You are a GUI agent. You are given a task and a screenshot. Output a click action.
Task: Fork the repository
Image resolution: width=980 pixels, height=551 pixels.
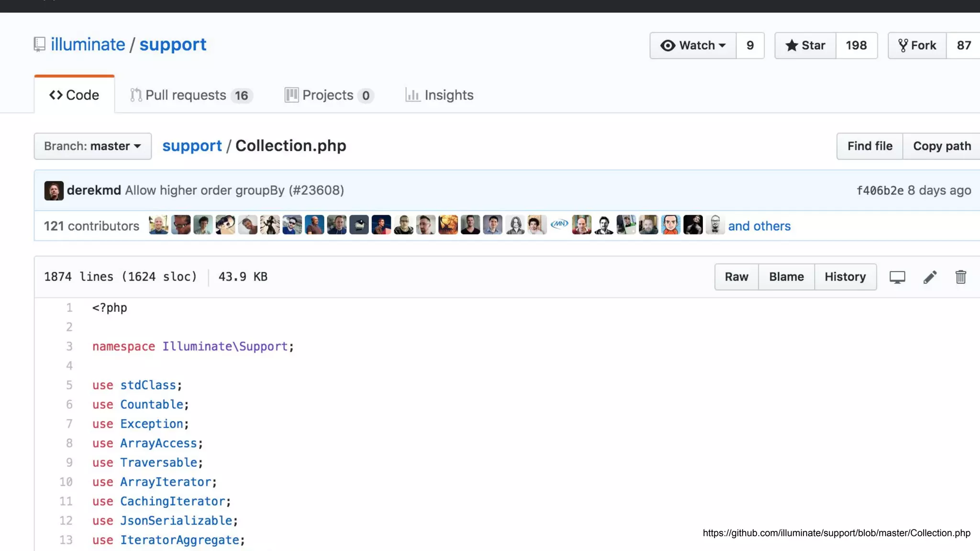pos(917,45)
